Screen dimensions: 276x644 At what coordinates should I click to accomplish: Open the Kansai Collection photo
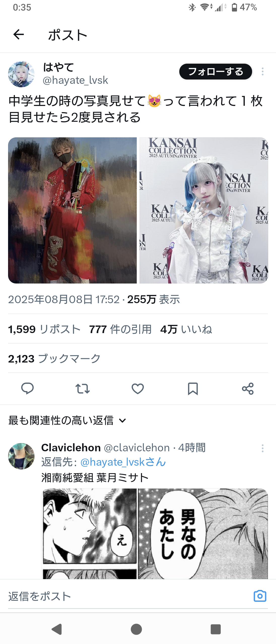click(204, 210)
